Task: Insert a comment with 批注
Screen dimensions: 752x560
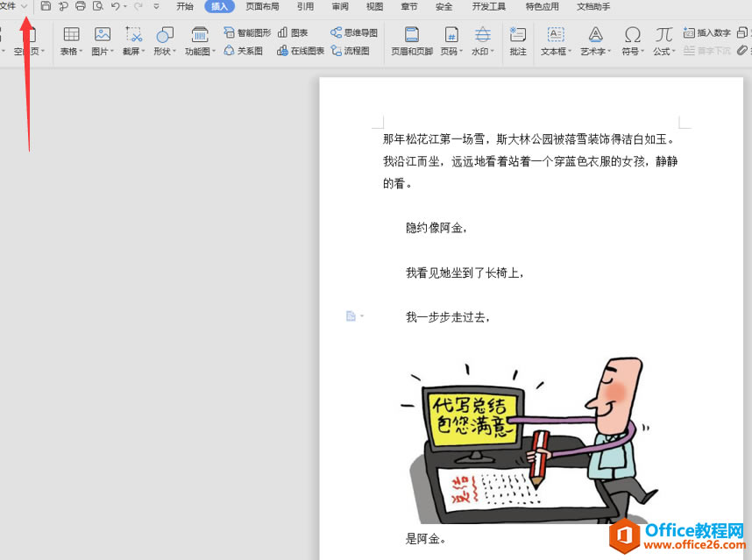Action: pos(518,41)
